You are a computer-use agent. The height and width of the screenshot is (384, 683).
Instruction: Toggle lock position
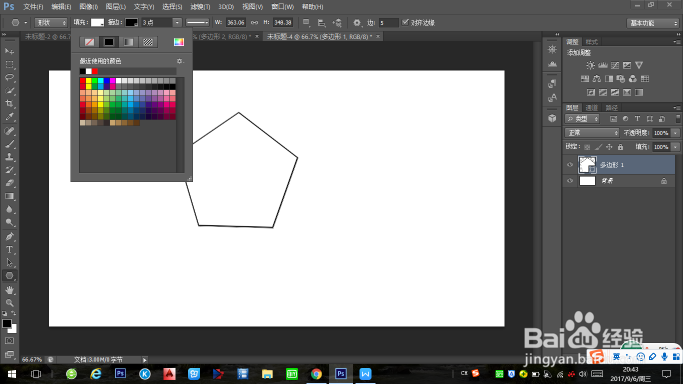[609, 147]
